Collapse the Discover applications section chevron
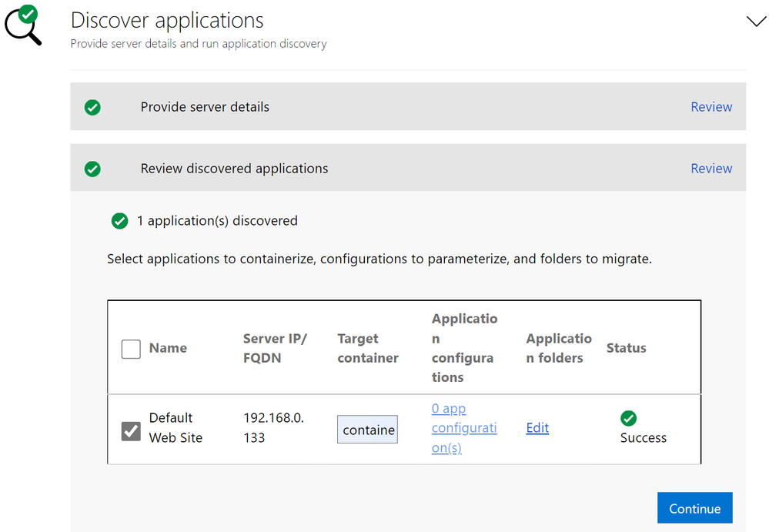Screen dimensions: 769x532 click(x=756, y=22)
